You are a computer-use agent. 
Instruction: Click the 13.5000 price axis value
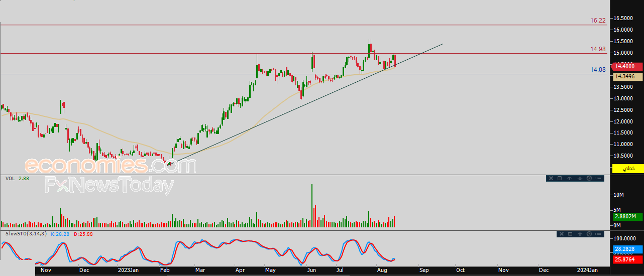[x=624, y=87]
